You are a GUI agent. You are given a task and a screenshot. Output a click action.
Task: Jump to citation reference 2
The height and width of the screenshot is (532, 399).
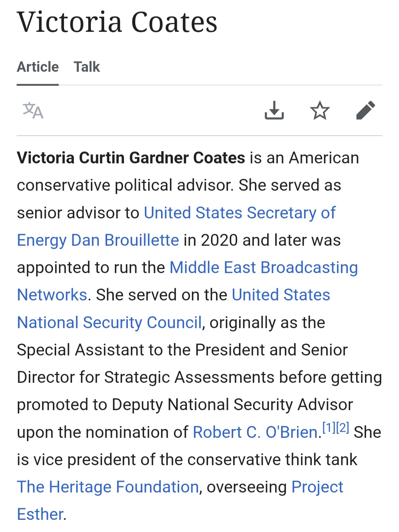342,428
